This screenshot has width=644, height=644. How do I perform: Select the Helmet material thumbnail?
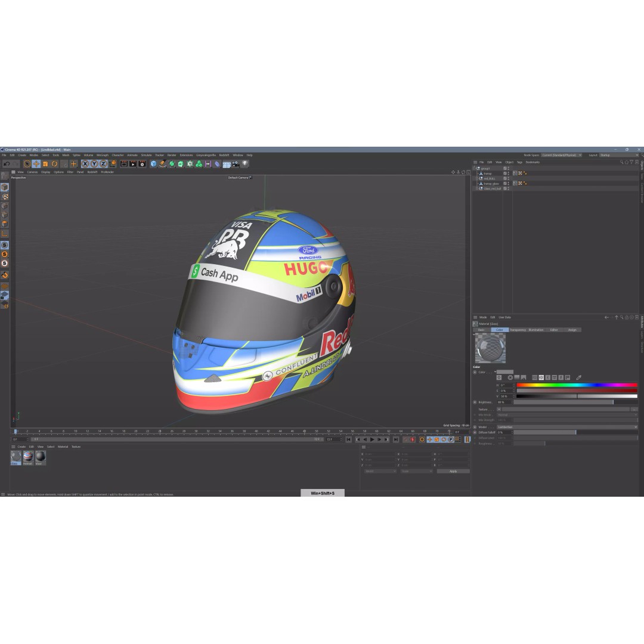tap(28, 457)
